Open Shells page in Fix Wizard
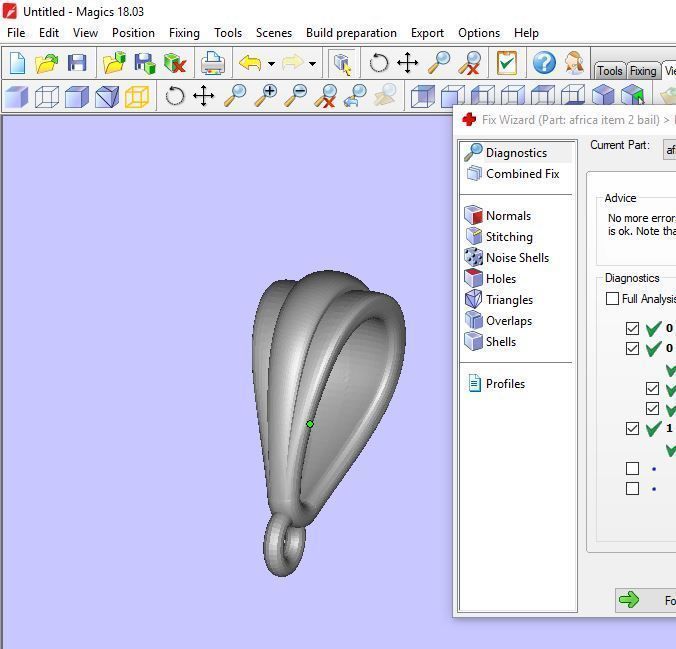This screenshot has height=649, width=676. click(x=490, y=341)
